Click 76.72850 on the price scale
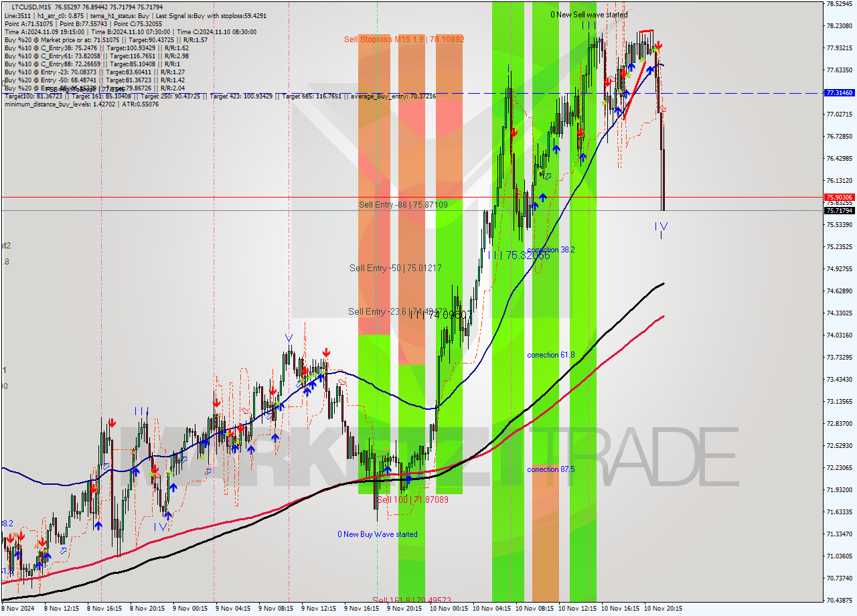The image size is (857, 616). [840, 137]
